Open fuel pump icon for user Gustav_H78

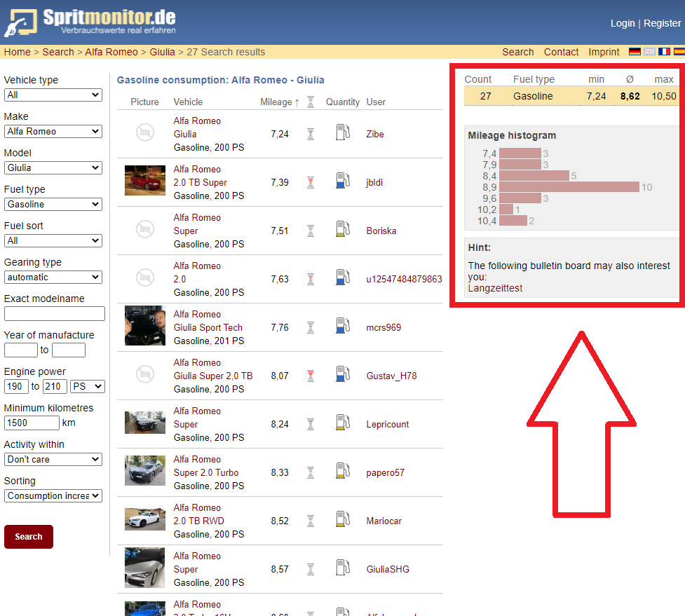click(x=342, y=374)
